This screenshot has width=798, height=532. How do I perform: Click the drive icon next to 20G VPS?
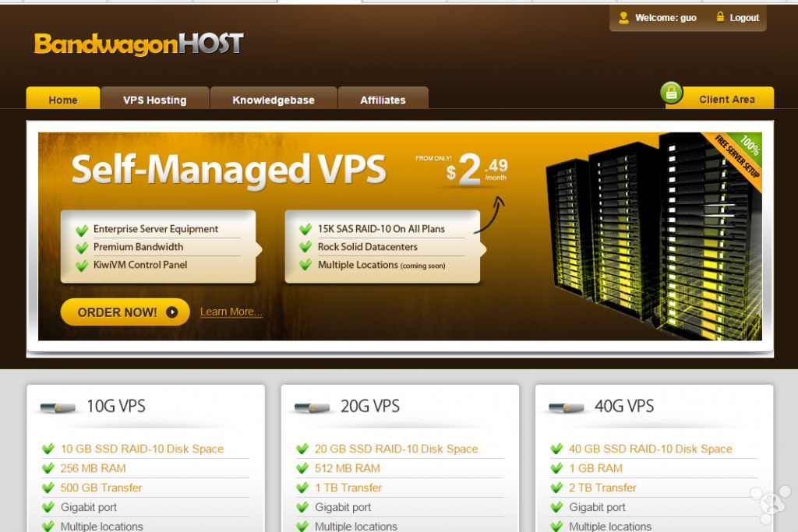click(312, 407)
